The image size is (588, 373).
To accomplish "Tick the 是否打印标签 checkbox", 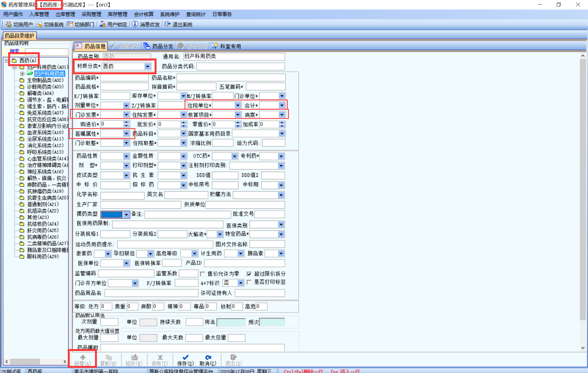I will point(249,282).
